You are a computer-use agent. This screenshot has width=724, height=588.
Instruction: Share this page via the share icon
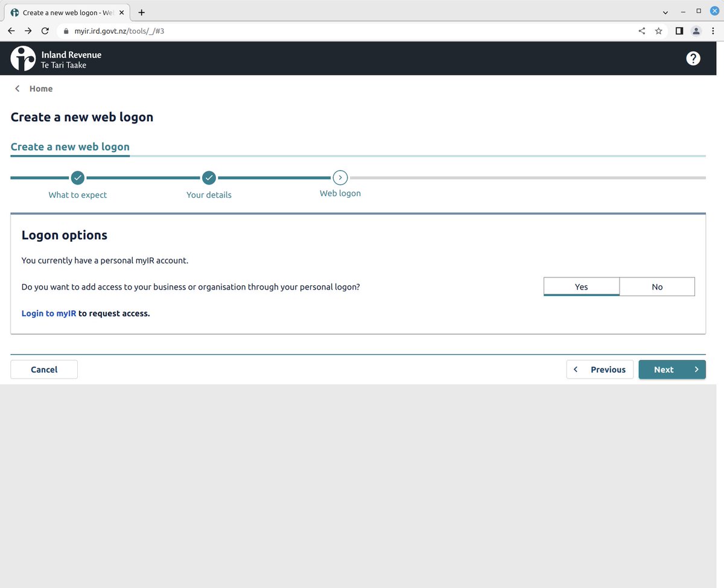point(642,31)
